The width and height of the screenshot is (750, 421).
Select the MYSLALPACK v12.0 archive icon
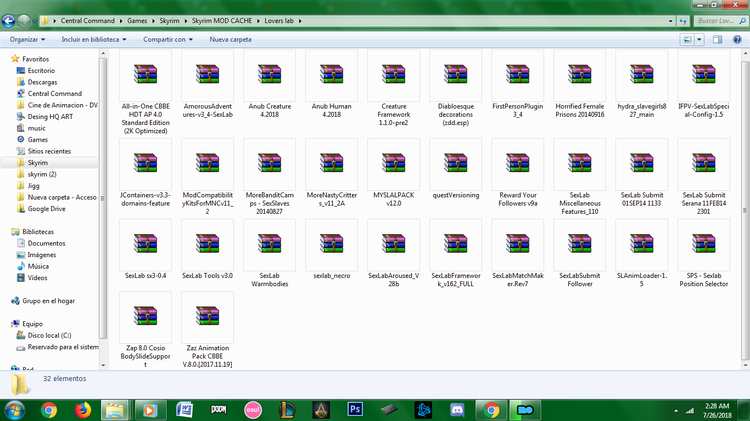394,164
